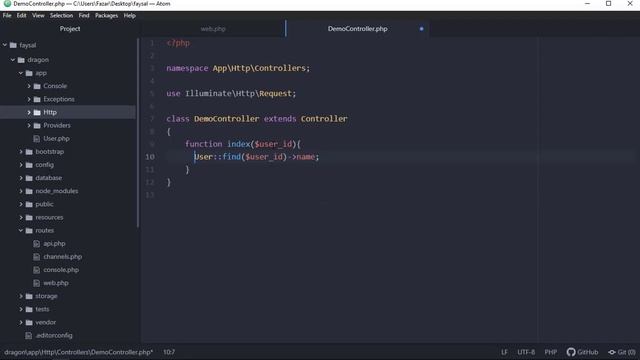Expand the tests folder chevron
This screenshot has width=640, height=360.
pyautogui.click(x=21, y=309)
